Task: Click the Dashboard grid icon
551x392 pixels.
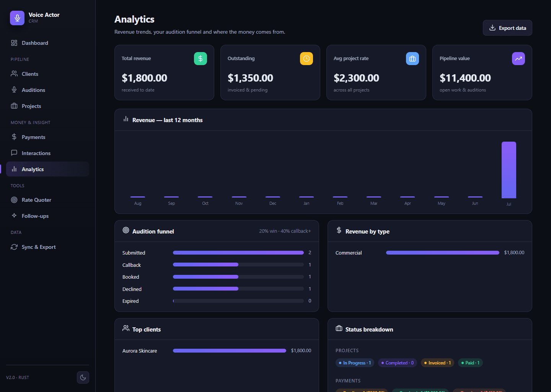Action: pyautogui.click(x=14, y=43)
